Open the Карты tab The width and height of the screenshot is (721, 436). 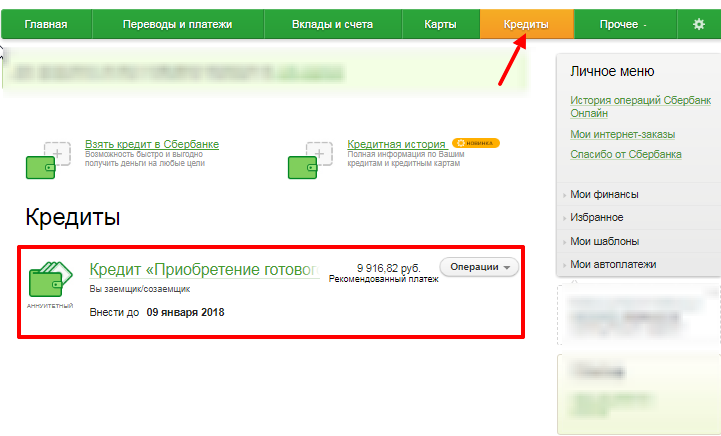[441, 24]
